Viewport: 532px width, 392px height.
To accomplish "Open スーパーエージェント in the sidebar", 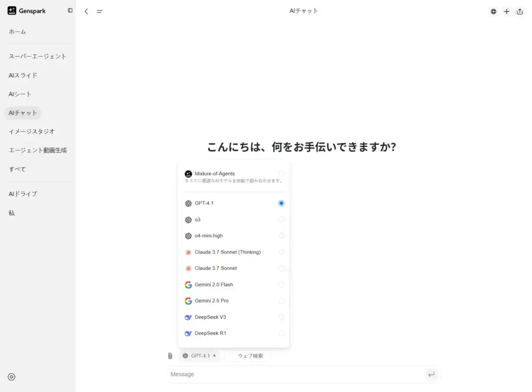I will [x=37, y=56].
